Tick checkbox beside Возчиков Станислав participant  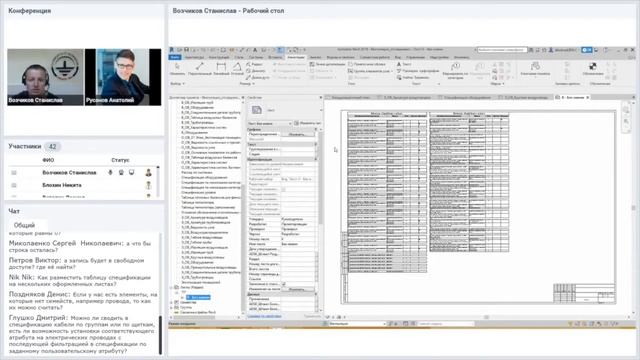(14, 173)
